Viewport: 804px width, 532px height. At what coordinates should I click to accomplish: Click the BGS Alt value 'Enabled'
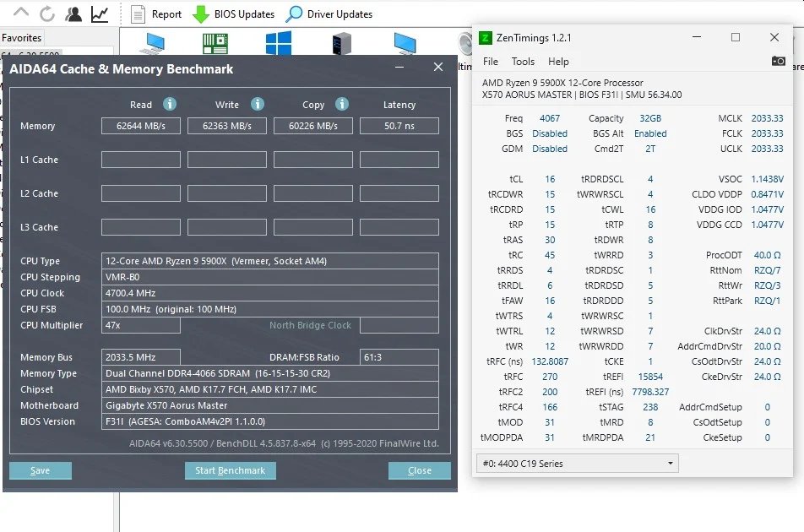pos(650,133)
